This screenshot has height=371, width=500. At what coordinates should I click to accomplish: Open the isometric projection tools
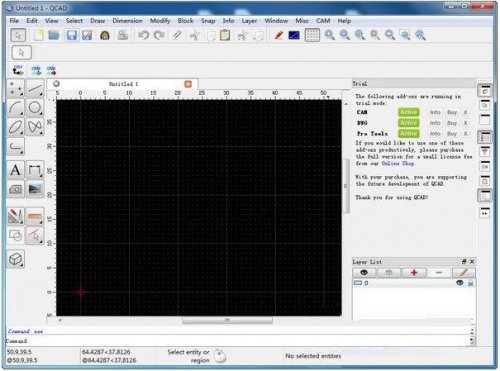click(16, 259)
